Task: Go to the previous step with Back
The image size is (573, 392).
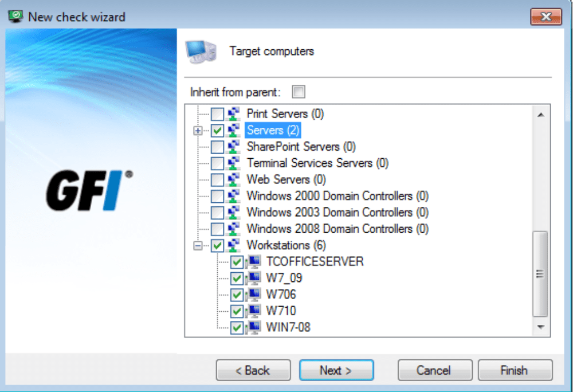Action: (x=253, y=370)
